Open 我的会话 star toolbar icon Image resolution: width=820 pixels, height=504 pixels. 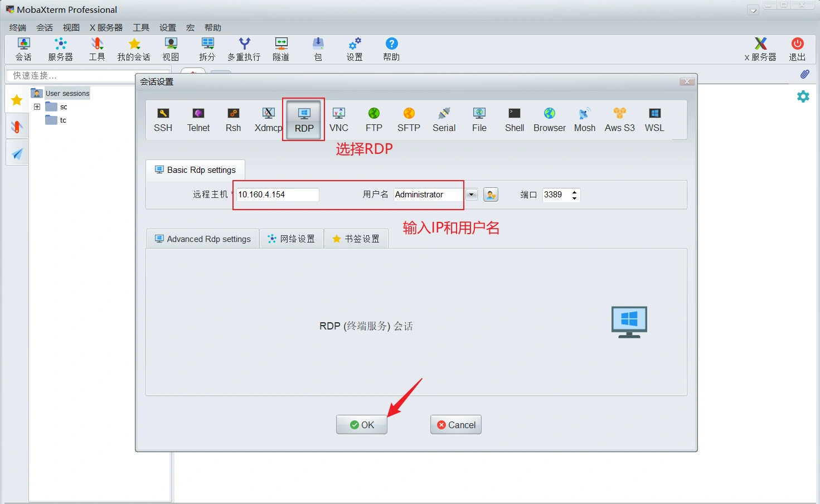click(134, 49)
